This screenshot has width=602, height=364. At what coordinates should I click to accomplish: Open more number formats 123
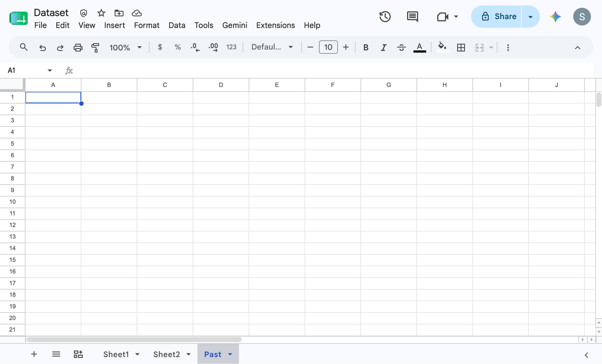tap(231, 47)
